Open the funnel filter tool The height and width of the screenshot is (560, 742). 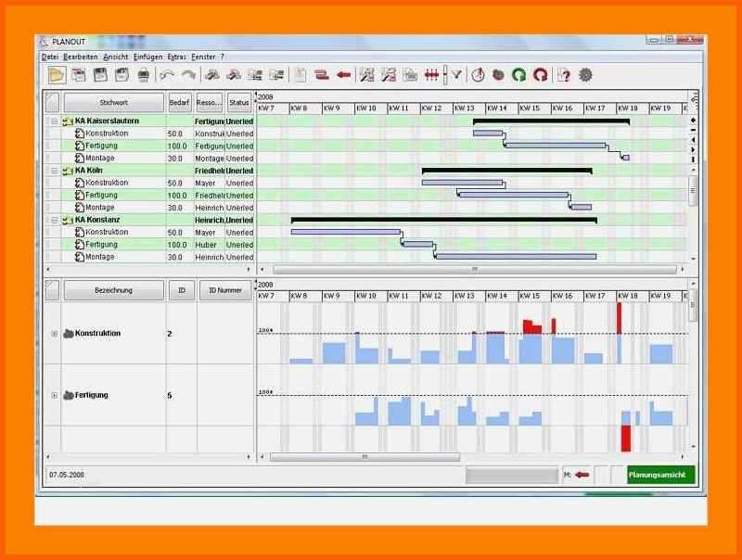click(x=456, y=75)
